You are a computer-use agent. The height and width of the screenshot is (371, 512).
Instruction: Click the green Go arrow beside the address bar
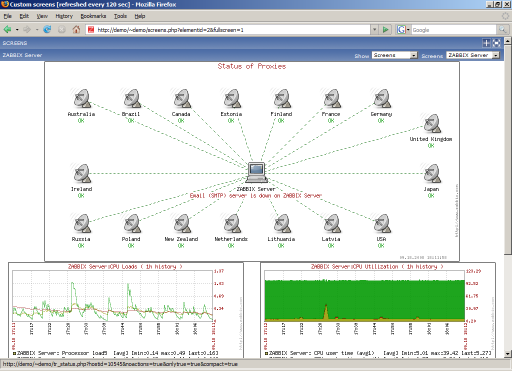[386, 30]
